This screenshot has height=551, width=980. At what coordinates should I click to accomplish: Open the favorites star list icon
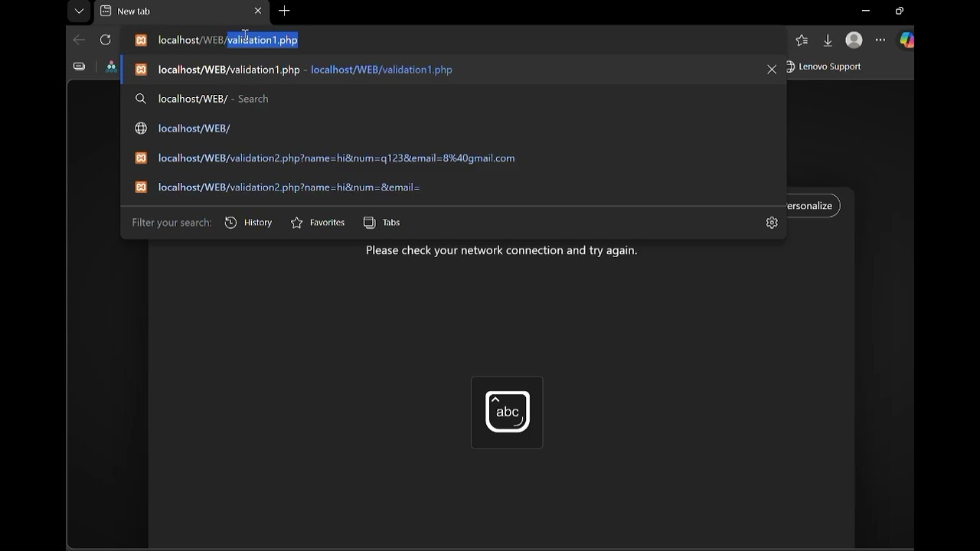coord(802,41)
